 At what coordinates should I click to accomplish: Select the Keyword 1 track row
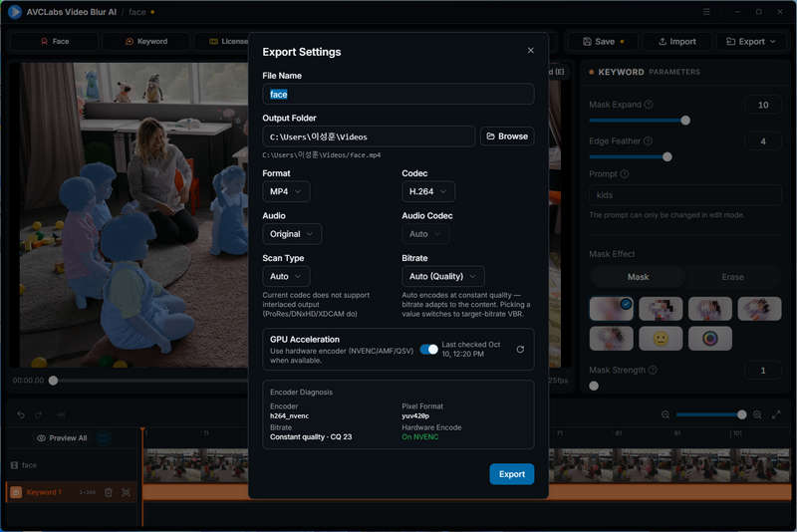(72, 492)
